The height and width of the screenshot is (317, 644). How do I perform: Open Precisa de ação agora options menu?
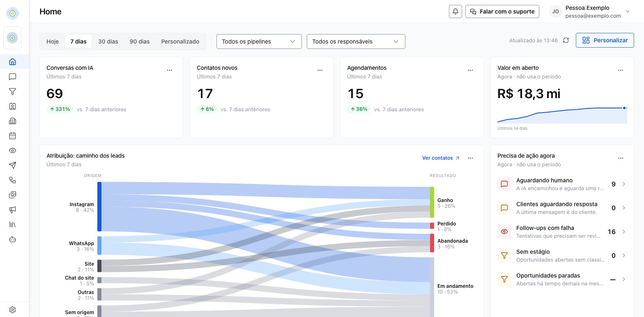[x=621, y=158]
